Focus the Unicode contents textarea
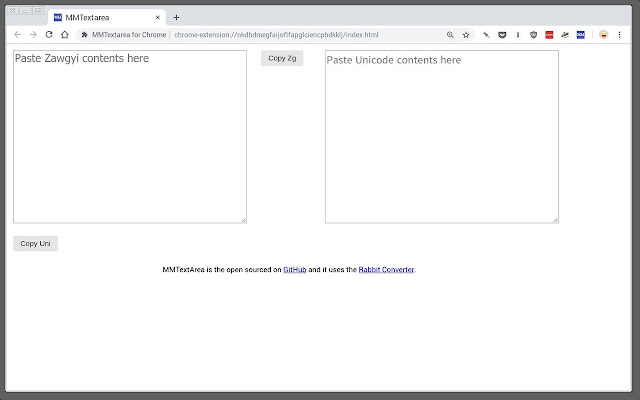 [x=442, y=137]
